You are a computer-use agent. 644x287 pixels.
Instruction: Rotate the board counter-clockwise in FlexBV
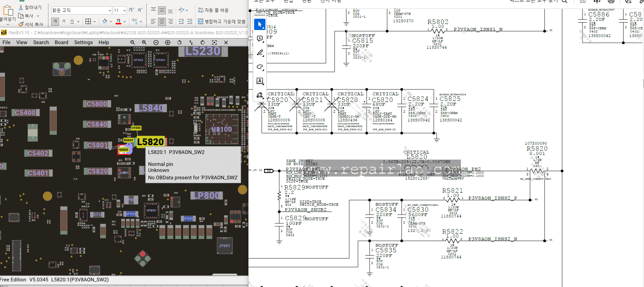[x=179, y=42]
